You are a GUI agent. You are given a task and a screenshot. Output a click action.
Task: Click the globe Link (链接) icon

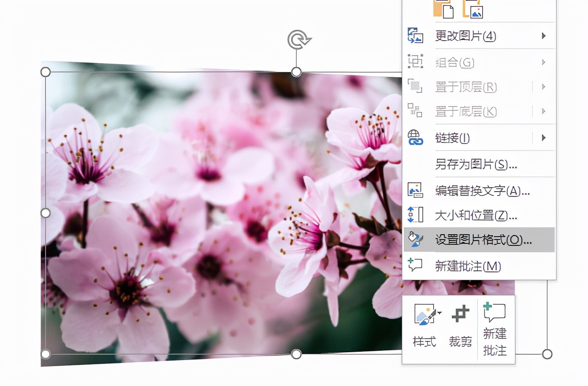tap(415, 138)
